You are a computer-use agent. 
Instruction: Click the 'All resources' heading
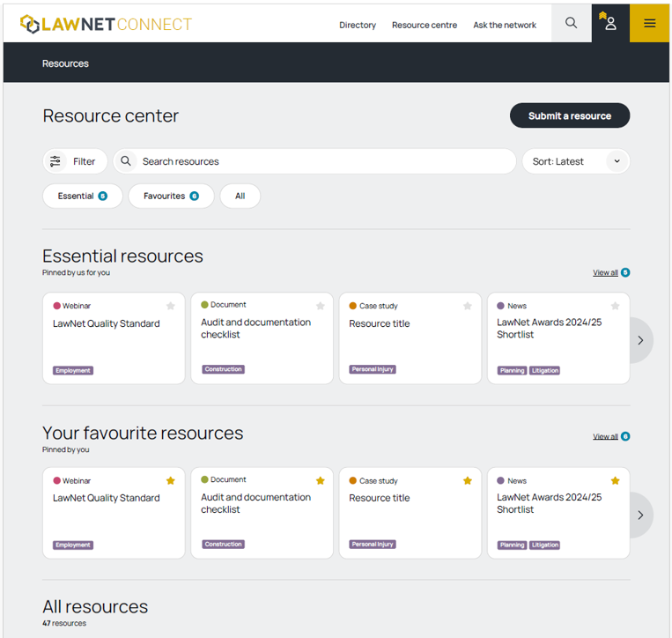(x=95, y=606)
